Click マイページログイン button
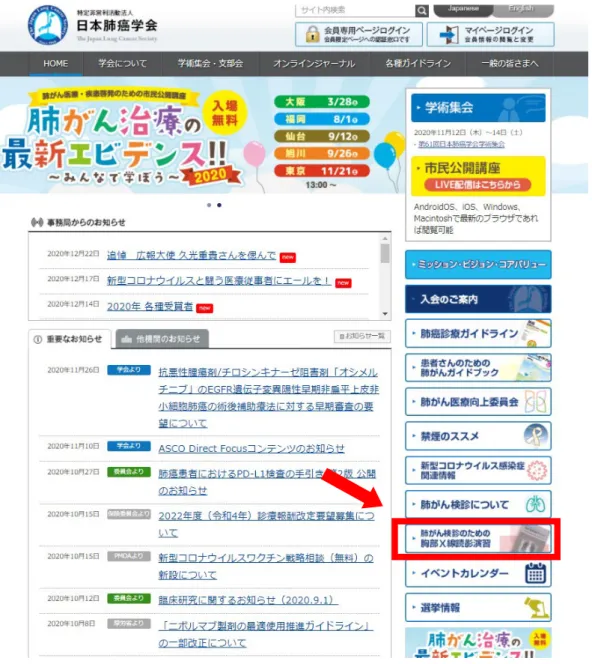The image size is (592, 664). point(490,34)
